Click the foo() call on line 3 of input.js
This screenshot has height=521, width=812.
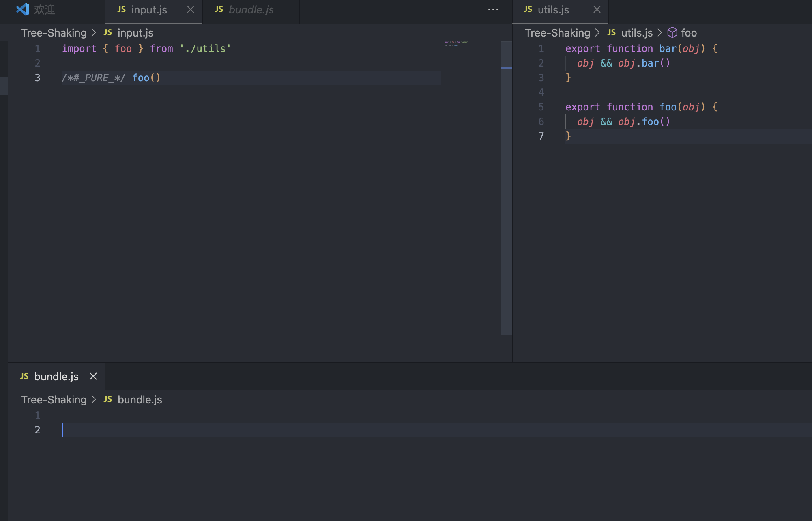click(x=146, y=78)
